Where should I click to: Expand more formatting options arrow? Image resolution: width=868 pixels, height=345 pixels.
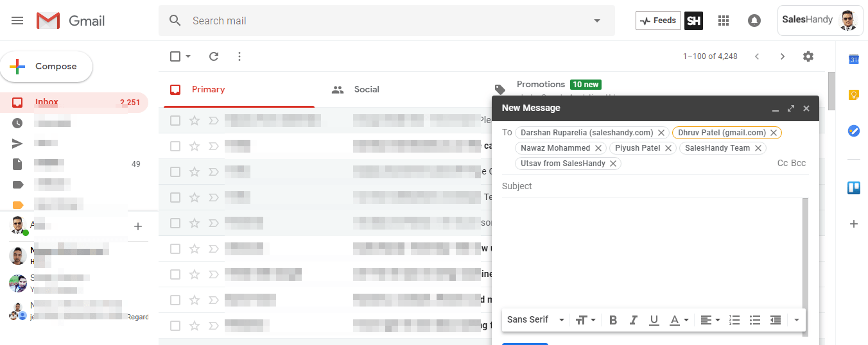click(x=797, y=320)
